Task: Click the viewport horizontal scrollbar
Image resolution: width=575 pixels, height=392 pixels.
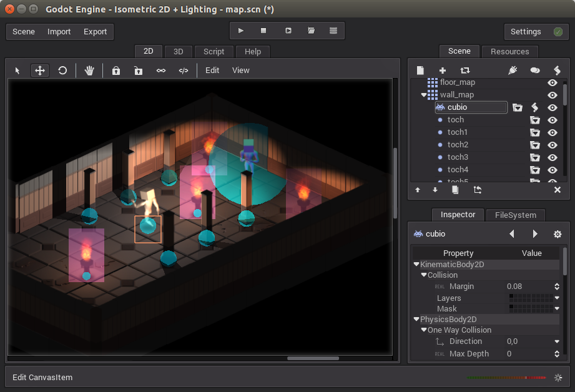Action: point(313,358)
